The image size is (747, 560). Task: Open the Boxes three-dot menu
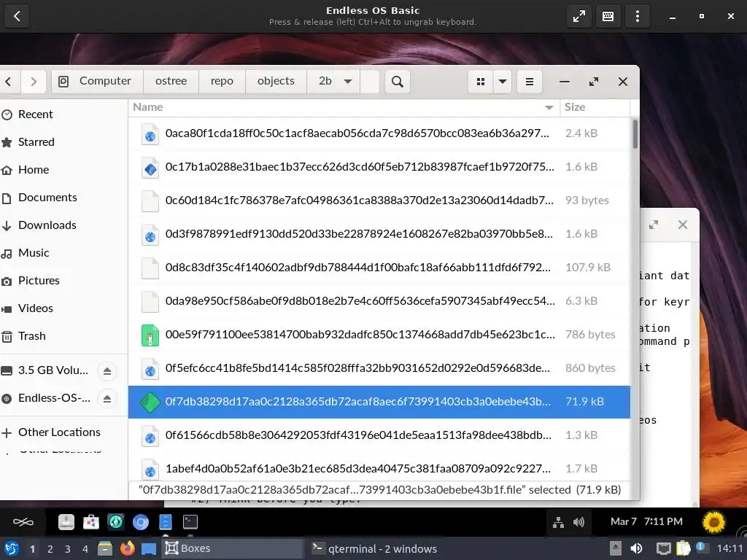click(638, 16)
